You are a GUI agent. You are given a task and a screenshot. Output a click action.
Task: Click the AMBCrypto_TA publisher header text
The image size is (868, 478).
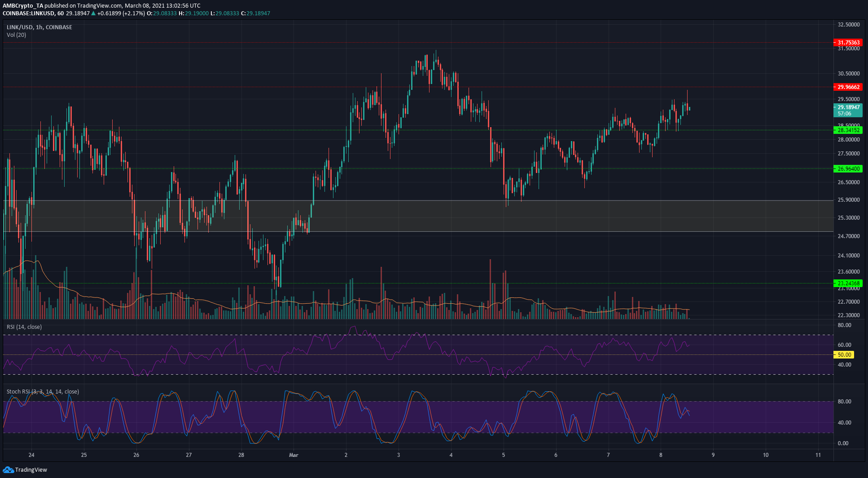point(23,6)
